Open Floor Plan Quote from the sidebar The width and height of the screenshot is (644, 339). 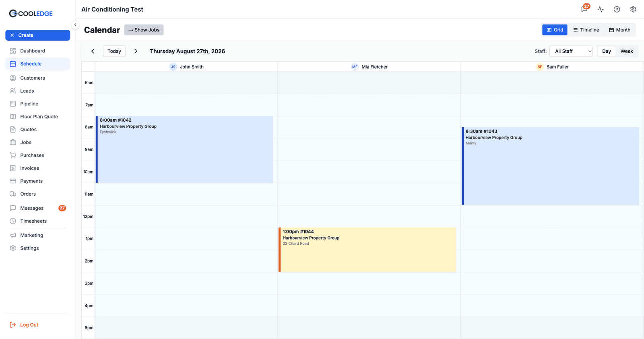click(x=37, y=117)
